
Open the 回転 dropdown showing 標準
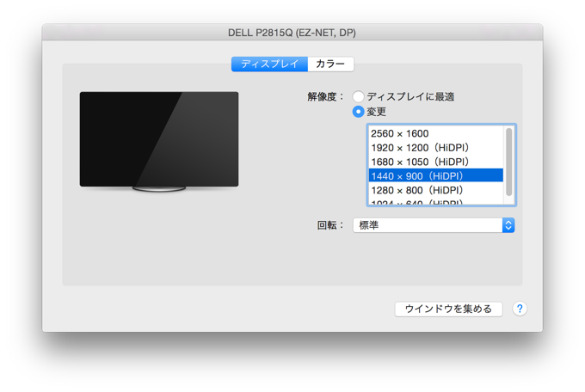[434, 225]
